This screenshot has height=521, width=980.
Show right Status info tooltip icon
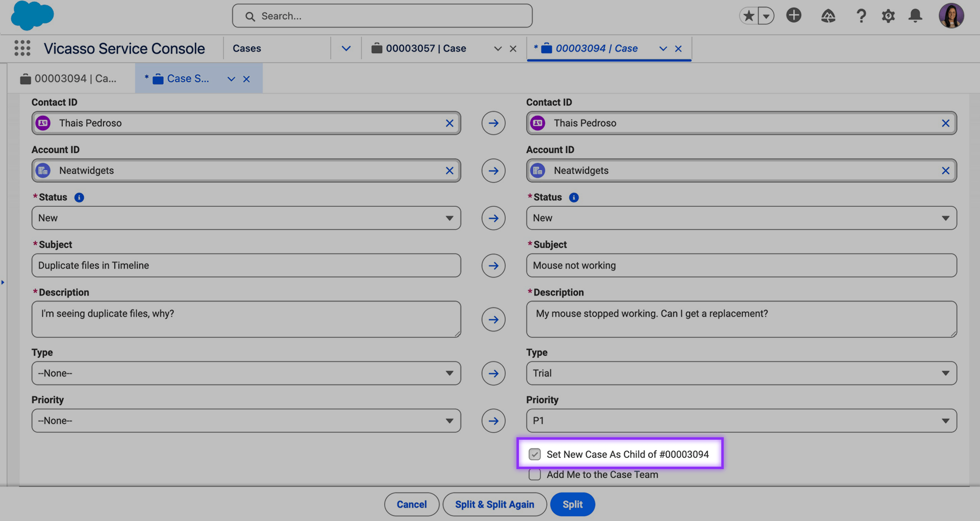point(574,197)
